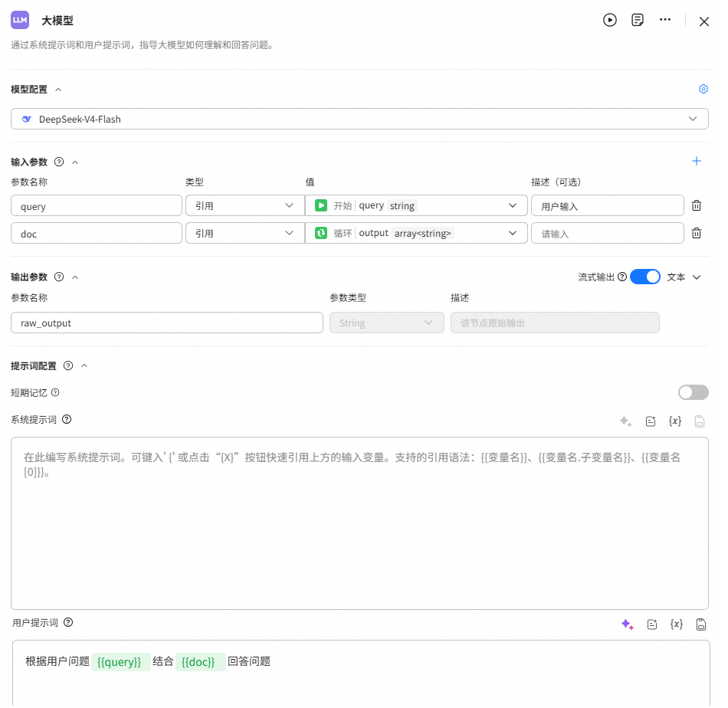Edit the raw_output parameter name field

tap(167, 323)
